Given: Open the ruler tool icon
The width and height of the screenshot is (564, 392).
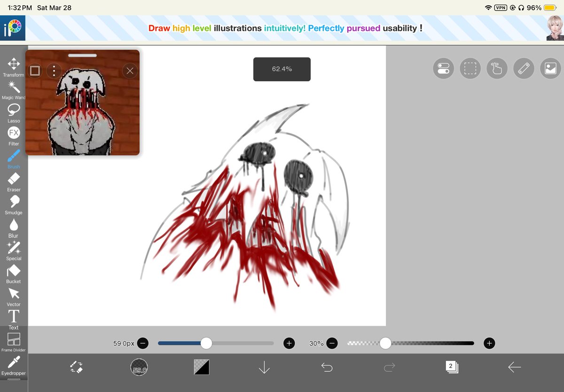Looking at the screenshot, I should click(524, 69).
